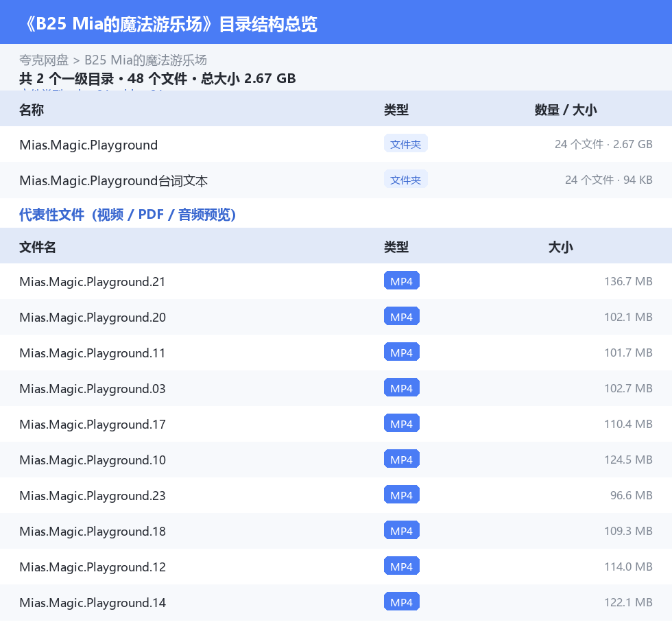Click the 'B25 Mia的魔法游乐场' breadcrumb
This screenshot has width=672, height=642.
145,60
